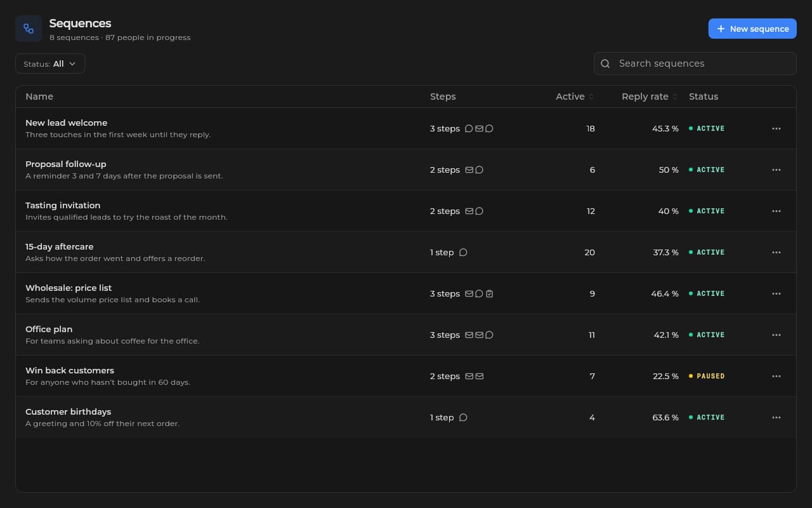This screenshot has height=508, width=812.
Task: Create a New sequence
Action: 752,29
